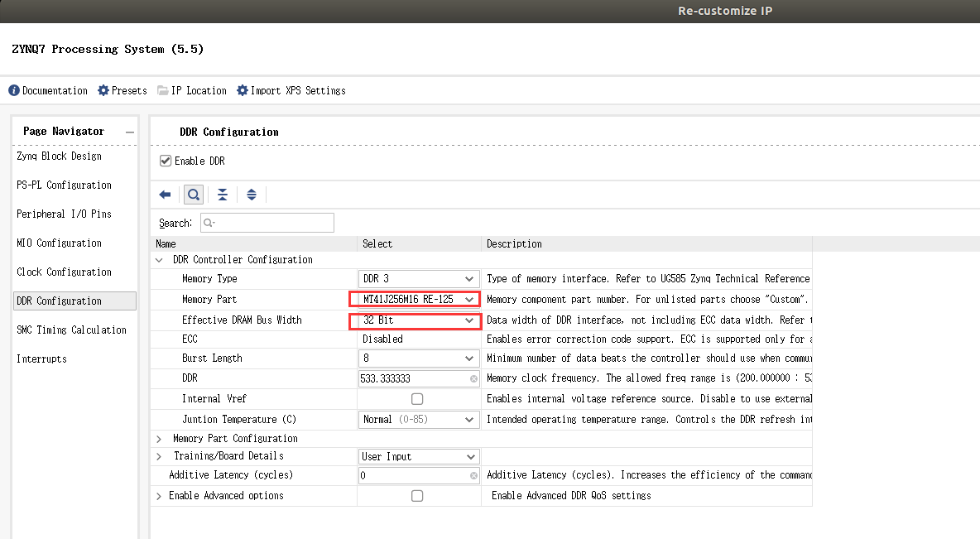
Task: Open the Presets gear icon
Action: point(103,90)
